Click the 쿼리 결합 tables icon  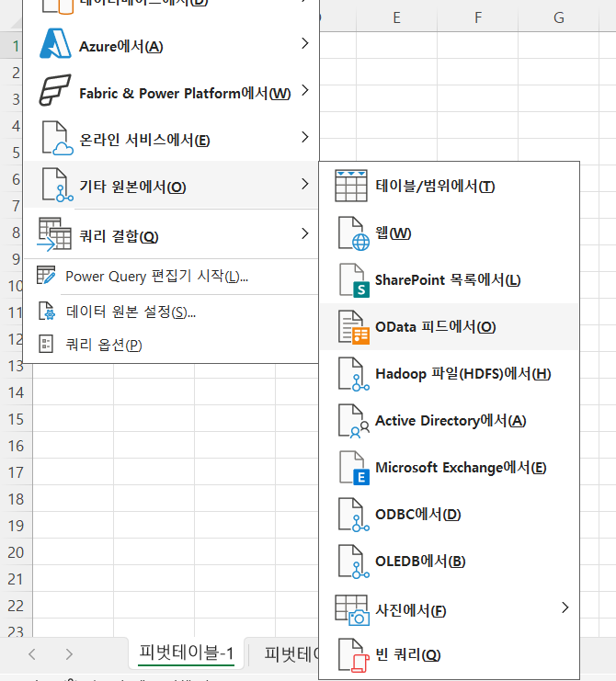click(54, 234)
